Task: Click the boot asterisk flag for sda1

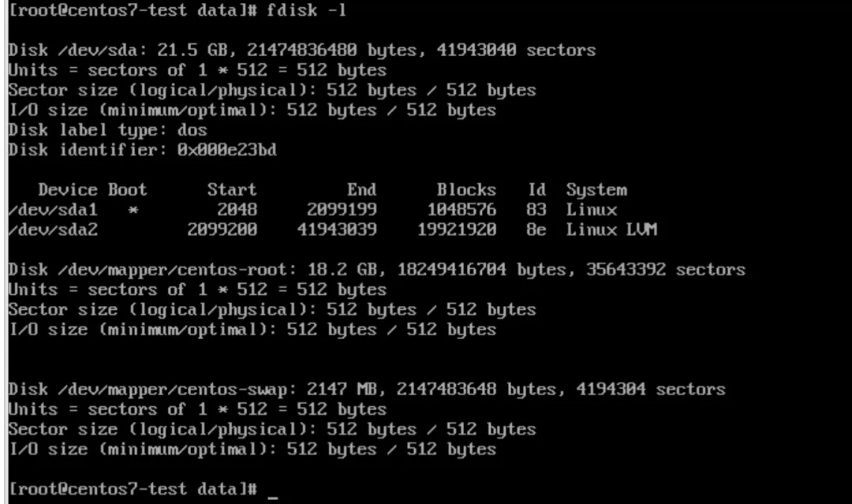Action: point(133,211)
